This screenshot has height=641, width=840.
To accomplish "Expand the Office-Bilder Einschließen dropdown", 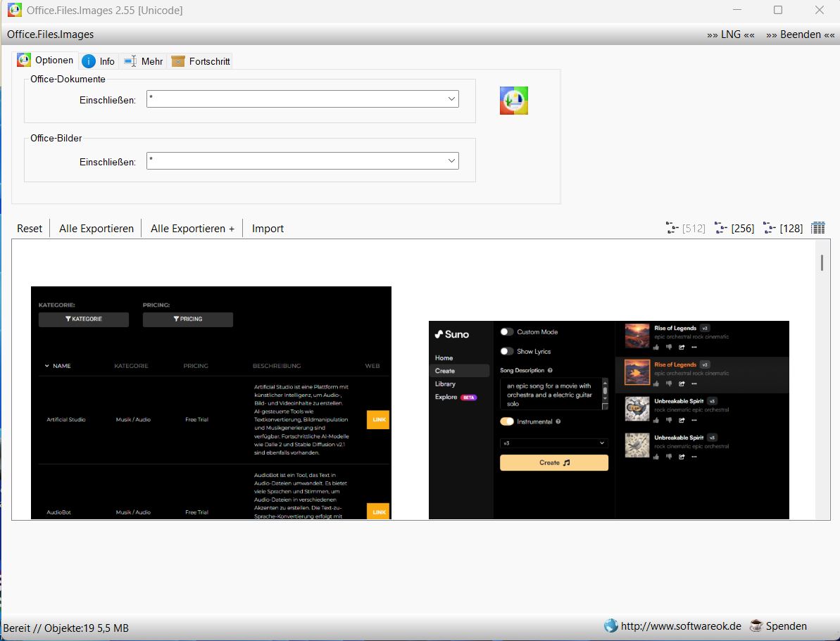I will click(451, 160).
